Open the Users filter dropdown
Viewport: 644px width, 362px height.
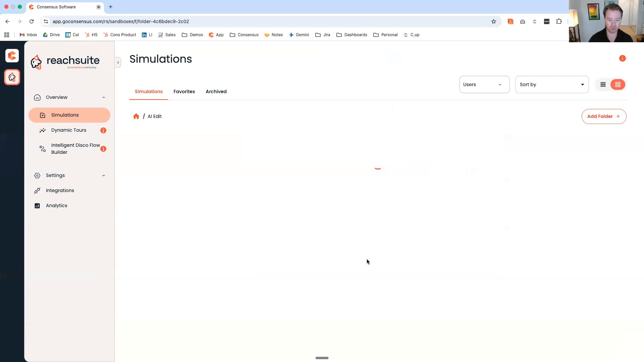[484, 84]
